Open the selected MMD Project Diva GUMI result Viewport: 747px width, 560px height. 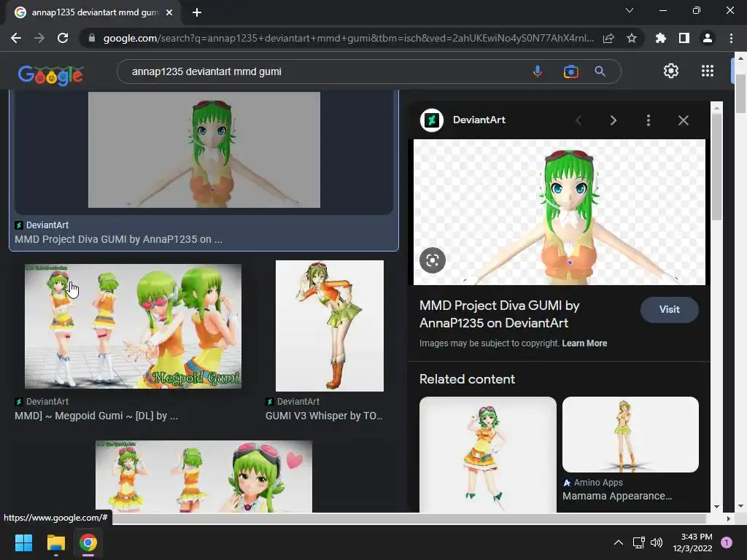pyautogui.click(x=118, y=239)
